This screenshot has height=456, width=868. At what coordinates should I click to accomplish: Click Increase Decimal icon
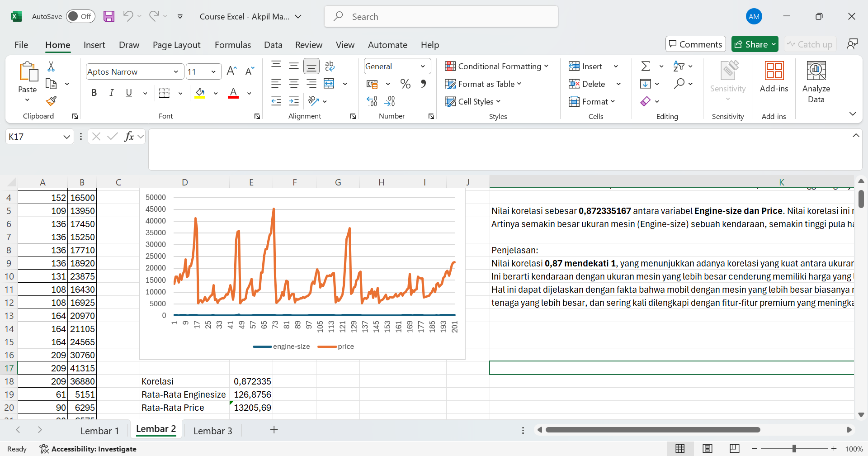point(372,101)
